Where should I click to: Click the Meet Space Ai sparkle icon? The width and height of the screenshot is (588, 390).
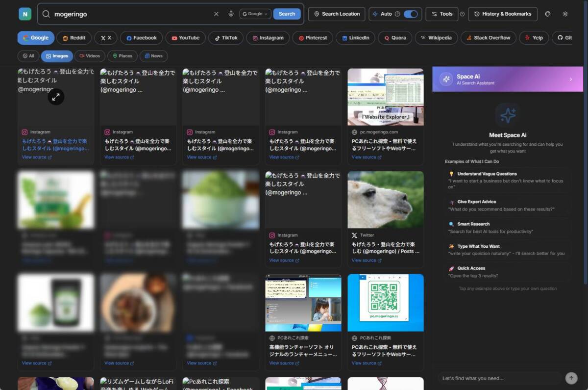tap(508, 115)
